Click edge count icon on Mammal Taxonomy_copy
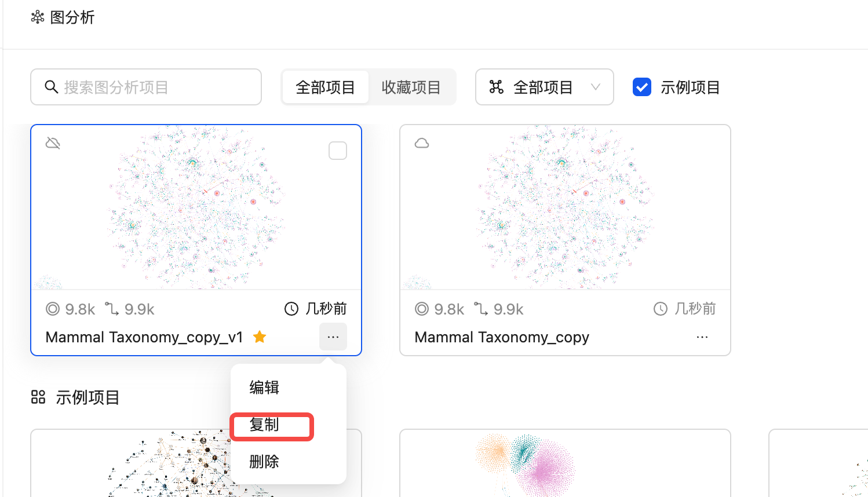 pyautogui.click(x=481, y=309)
